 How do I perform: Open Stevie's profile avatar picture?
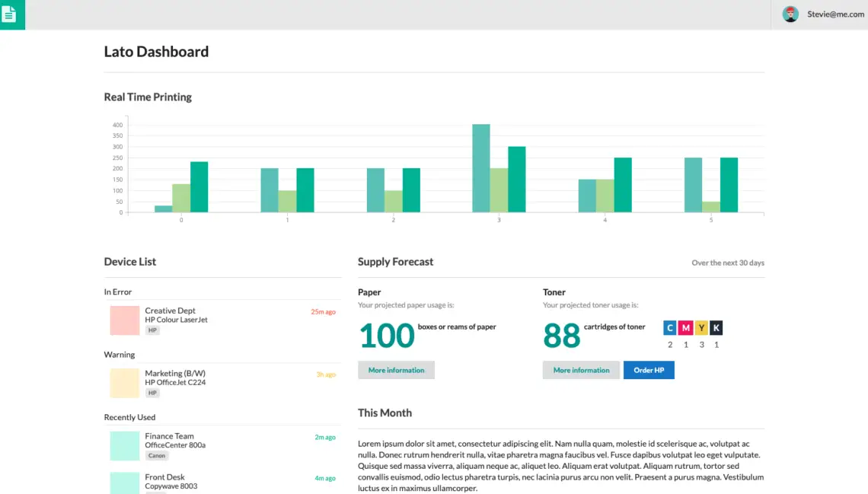pyautogui.click(x=790, y=14)
